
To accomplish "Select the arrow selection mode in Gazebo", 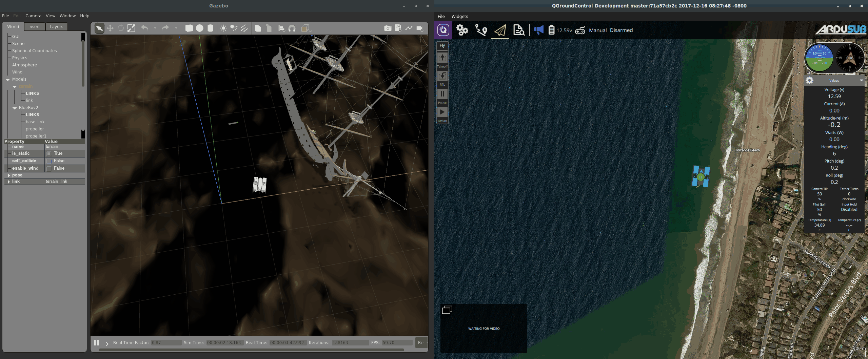I will click(x=99, y=28).
